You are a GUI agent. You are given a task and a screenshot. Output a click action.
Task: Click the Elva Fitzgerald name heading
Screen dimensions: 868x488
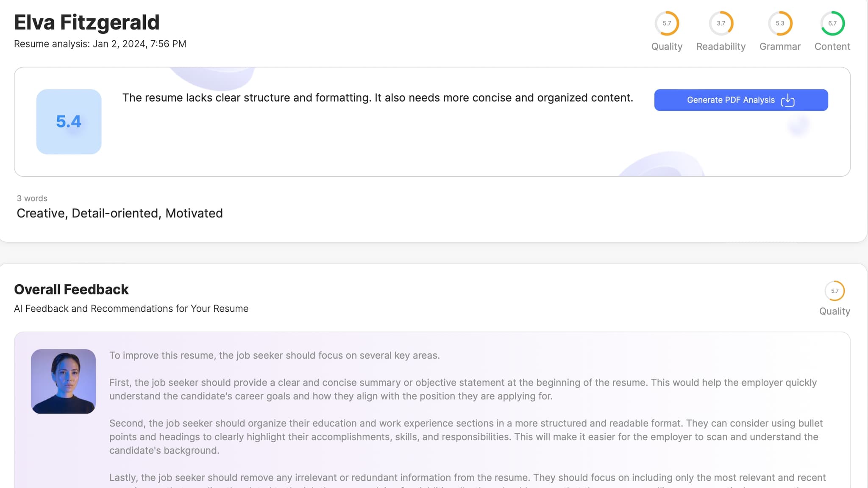click(87, 22)
